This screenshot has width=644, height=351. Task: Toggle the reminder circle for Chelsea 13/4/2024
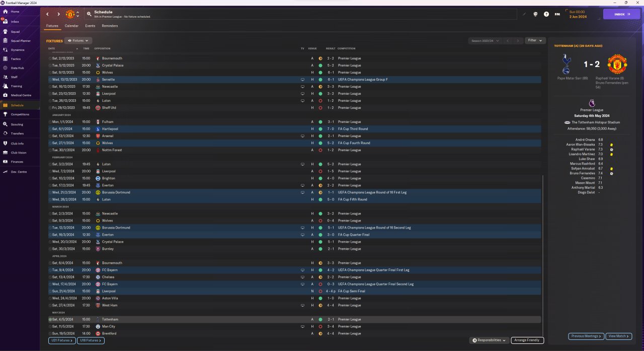coord(50,277)
